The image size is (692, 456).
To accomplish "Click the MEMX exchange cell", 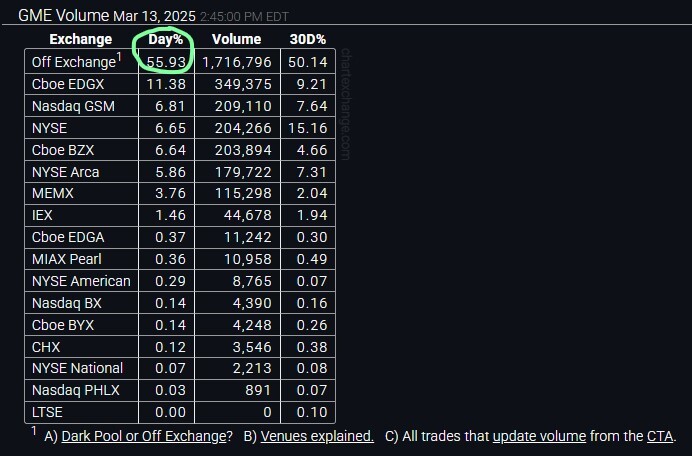I will (x=53, y=194).
